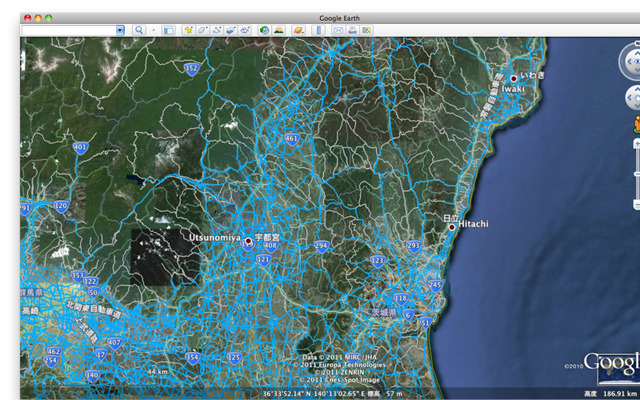
Task: Click the Hitachi place label
Action: (x=473, y=224)
